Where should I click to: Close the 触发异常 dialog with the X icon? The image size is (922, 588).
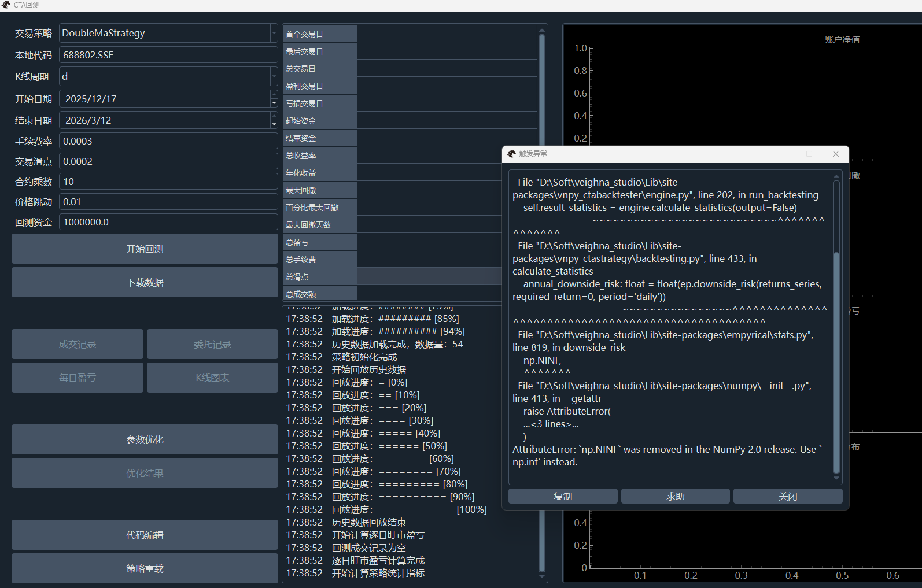pyautogui.click(x=835, y=154)
